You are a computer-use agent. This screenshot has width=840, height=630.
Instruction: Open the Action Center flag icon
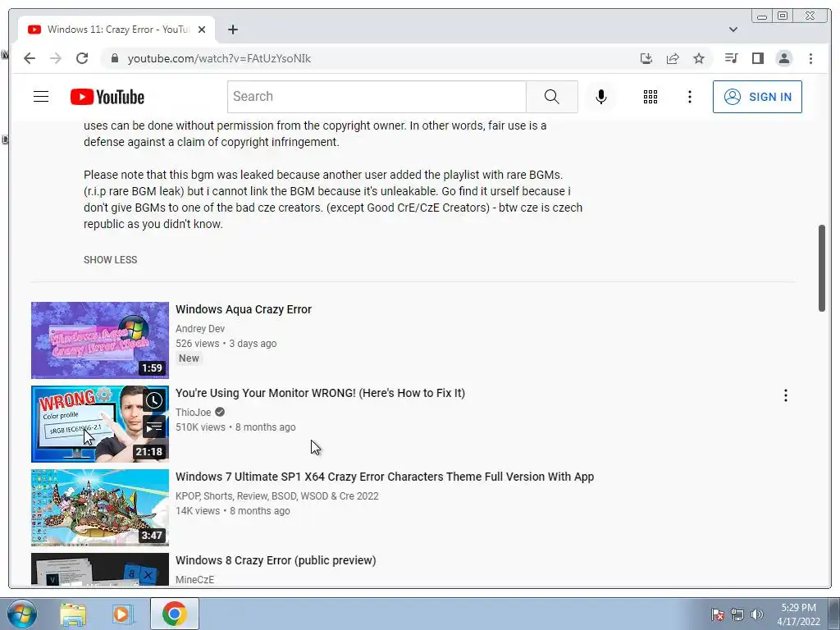pos(718,614)
